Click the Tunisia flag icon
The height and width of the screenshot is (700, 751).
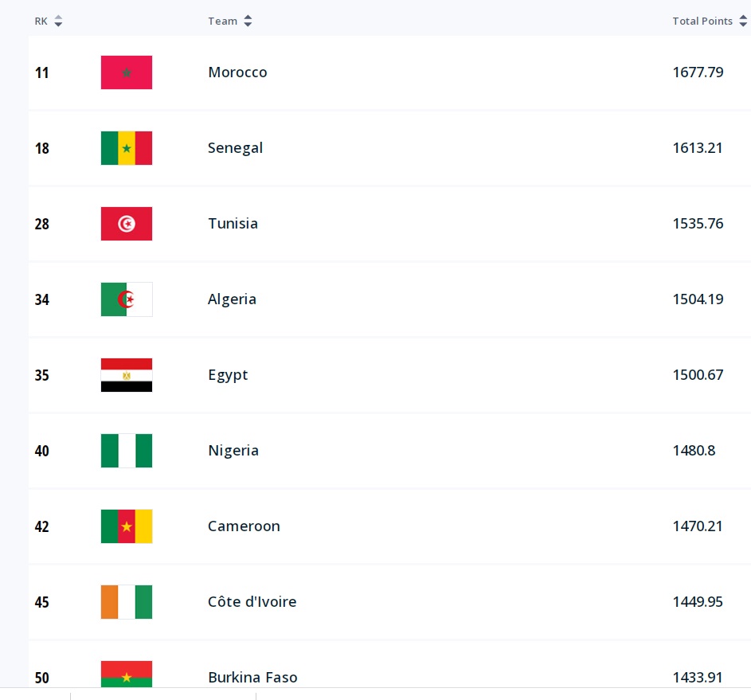[x=127, y=224]
